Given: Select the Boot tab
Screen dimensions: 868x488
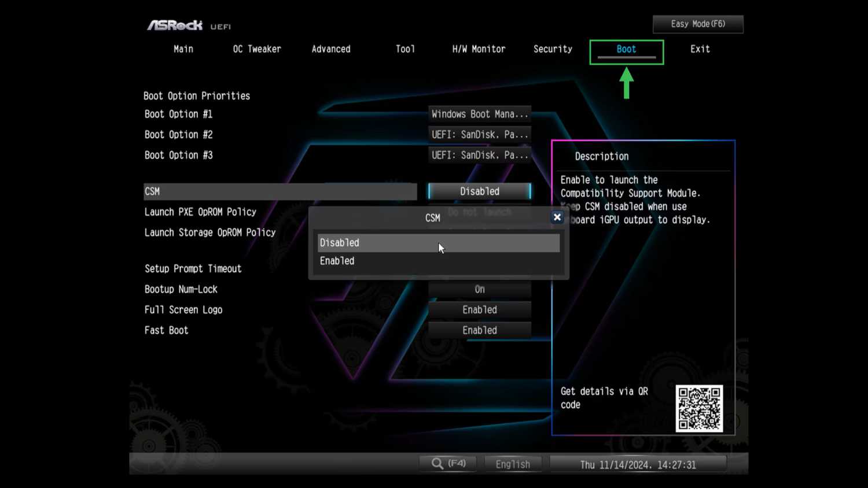Looking at the screenshot, I should [626, 50].
